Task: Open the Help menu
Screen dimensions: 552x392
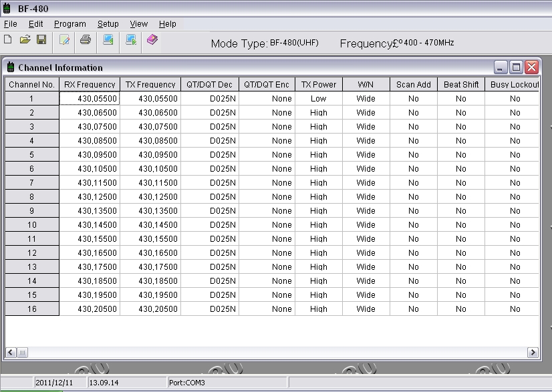Action: pyautogui.click(x=167, y=24)
